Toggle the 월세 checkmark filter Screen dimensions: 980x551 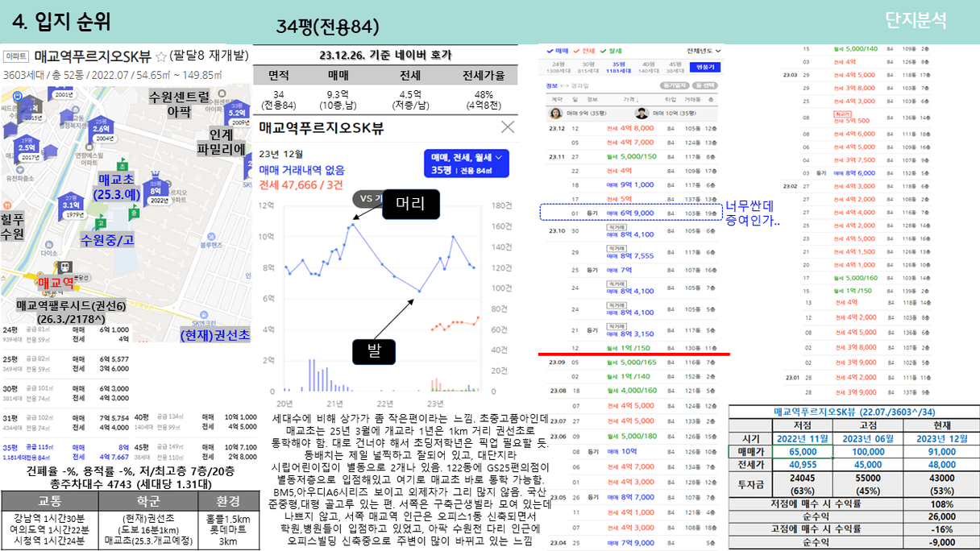click(610, 50)
